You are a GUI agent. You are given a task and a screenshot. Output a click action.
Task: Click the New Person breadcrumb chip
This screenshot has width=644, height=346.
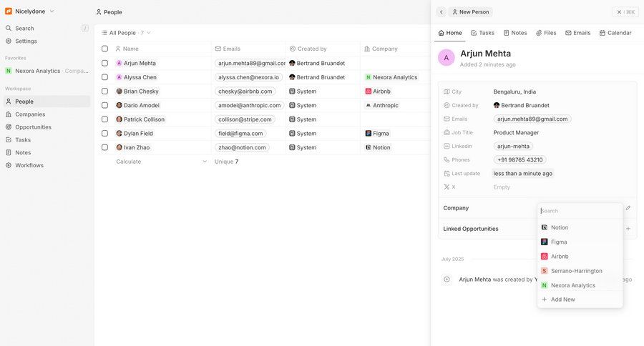(470, 12)
